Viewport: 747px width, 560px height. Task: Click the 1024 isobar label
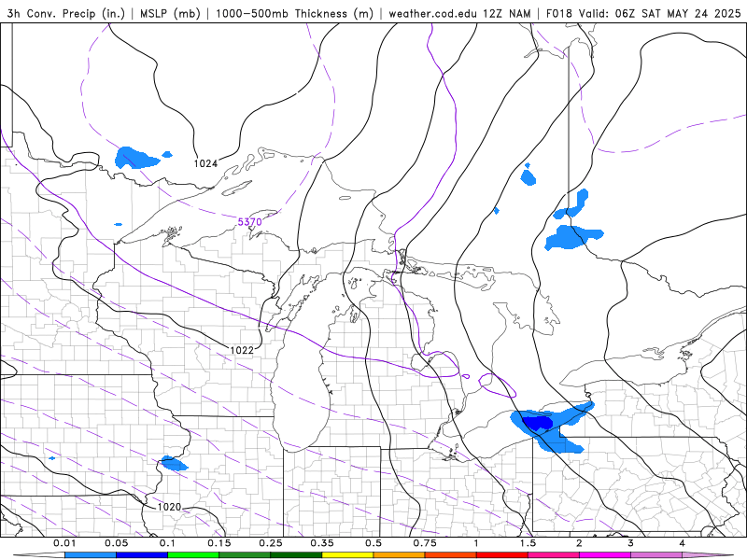(205, 164)
